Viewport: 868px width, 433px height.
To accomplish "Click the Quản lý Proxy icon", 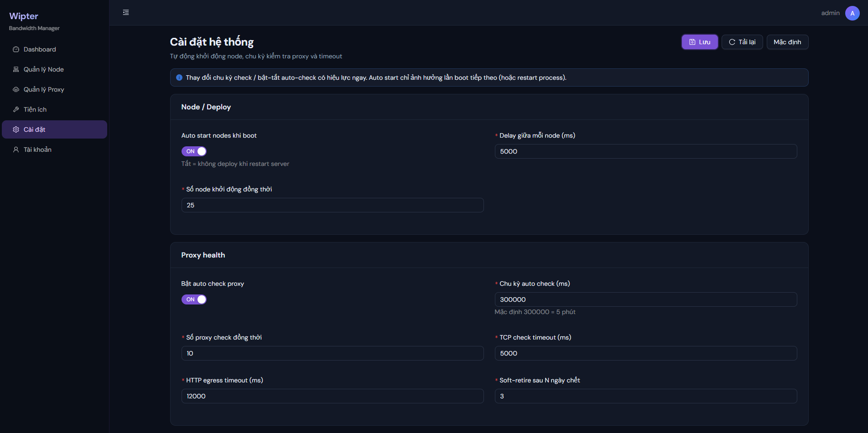I will [x=16, y=89].
